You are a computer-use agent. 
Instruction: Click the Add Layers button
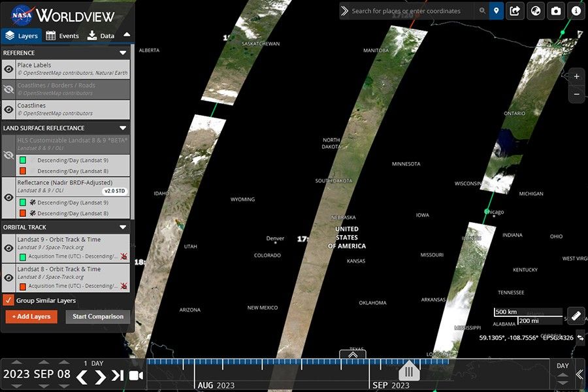[31, 316]
